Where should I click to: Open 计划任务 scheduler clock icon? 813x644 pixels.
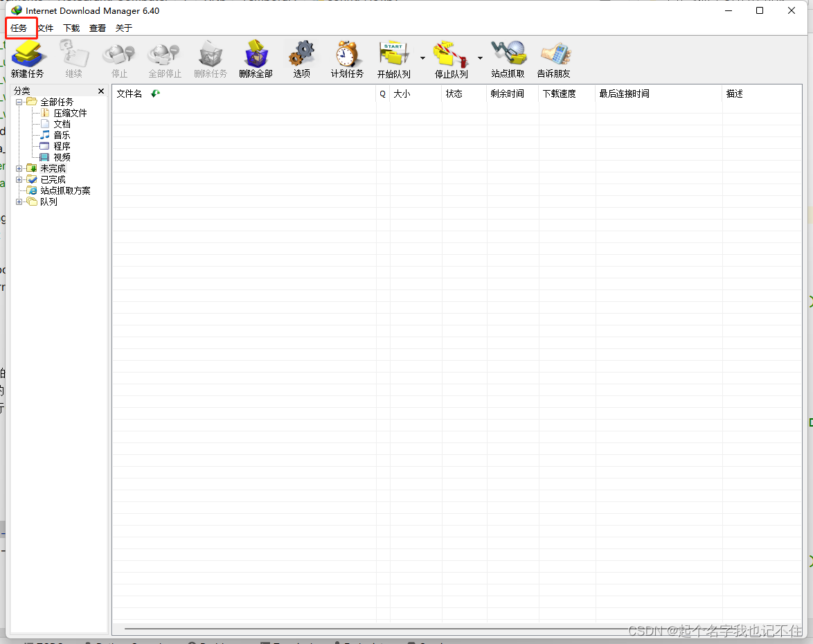[x=347, y=53]
